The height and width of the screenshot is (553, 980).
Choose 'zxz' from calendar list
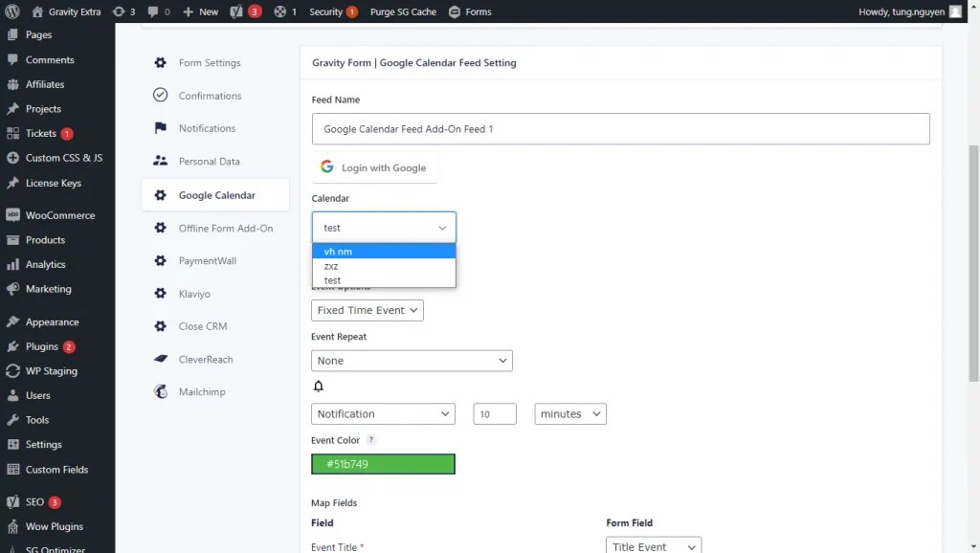(384, 266)
